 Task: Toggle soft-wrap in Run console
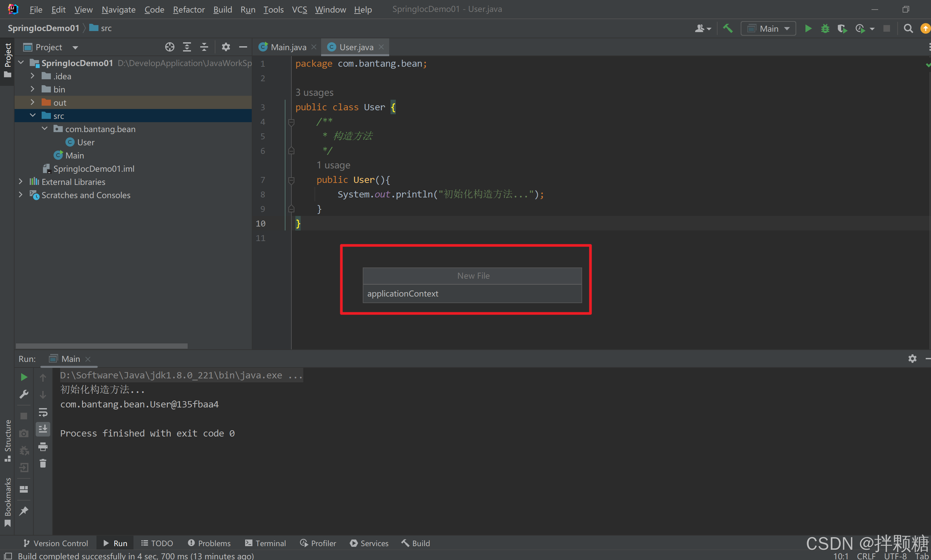[43, 412]
